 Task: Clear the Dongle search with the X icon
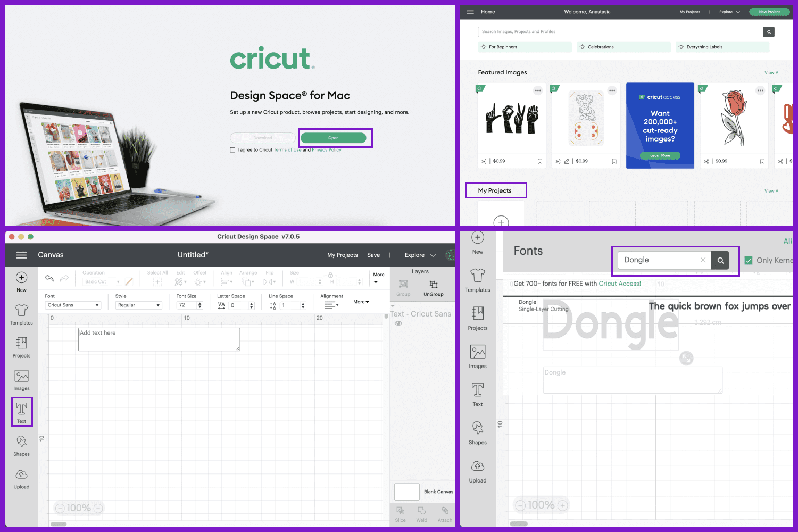[x=703, y=260]
